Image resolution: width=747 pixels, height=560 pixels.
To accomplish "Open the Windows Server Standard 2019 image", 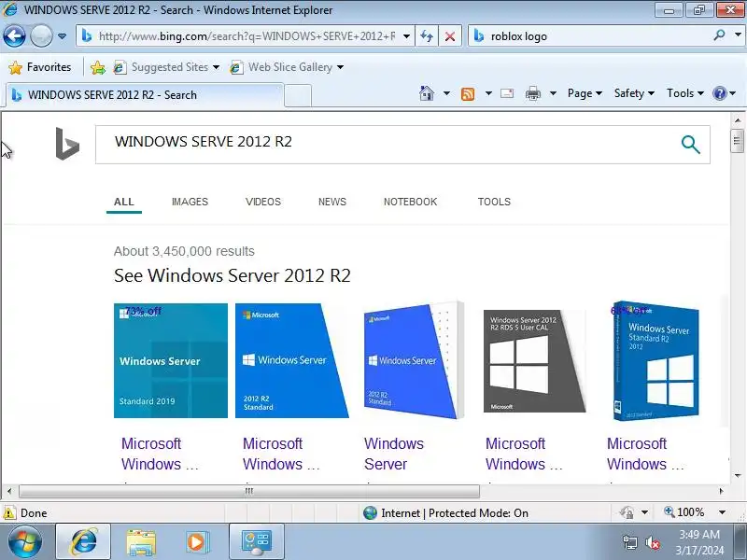I will (171, 360).
